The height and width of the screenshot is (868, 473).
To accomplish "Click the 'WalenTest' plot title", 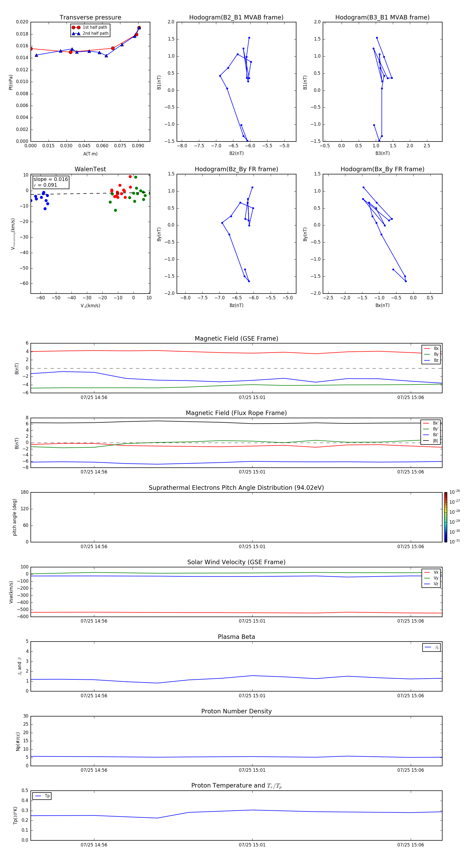I will [90, 169].
